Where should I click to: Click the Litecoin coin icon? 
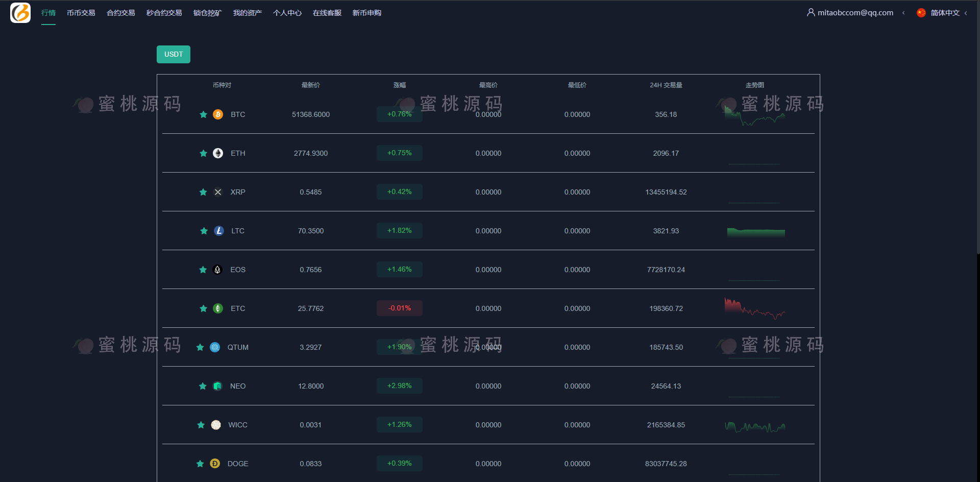coord(219,231)
